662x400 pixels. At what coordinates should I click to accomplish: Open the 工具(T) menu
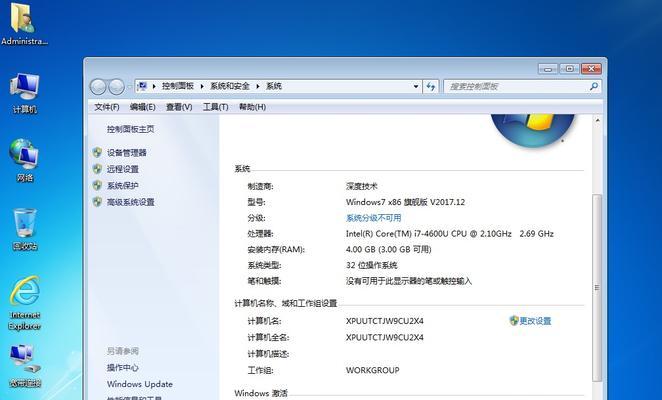pyautogui.click(x=215, y=107)
